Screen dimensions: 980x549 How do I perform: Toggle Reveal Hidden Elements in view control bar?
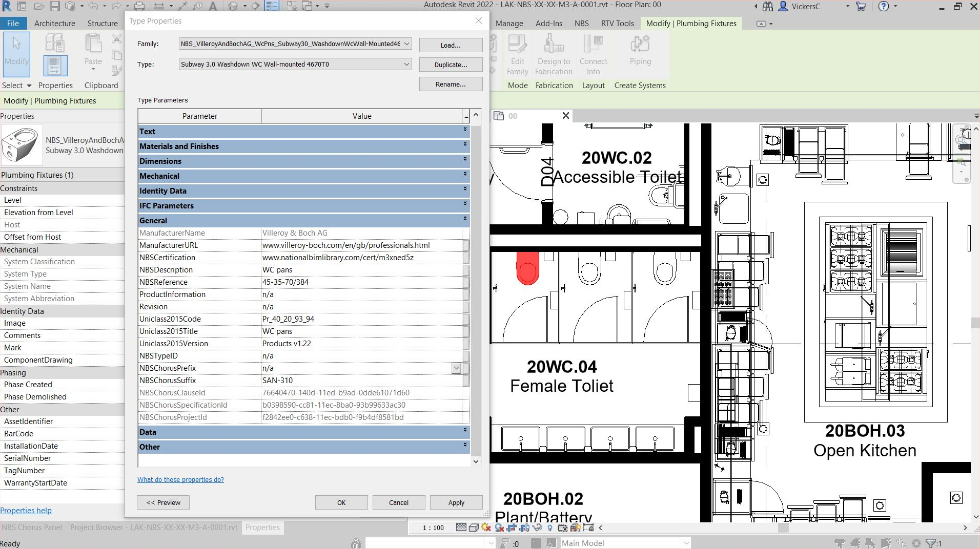coord(550,528)
